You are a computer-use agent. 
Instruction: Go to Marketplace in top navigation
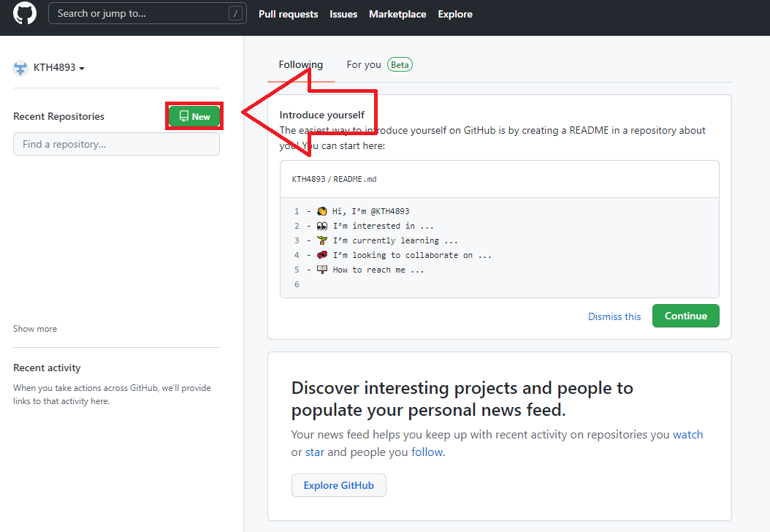click(x=397, y=14)
